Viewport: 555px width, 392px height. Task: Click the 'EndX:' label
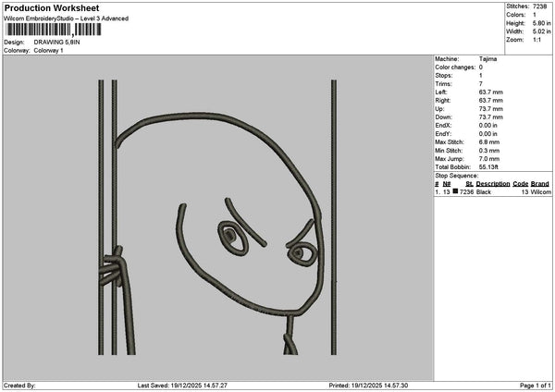[x=443, y=126]
